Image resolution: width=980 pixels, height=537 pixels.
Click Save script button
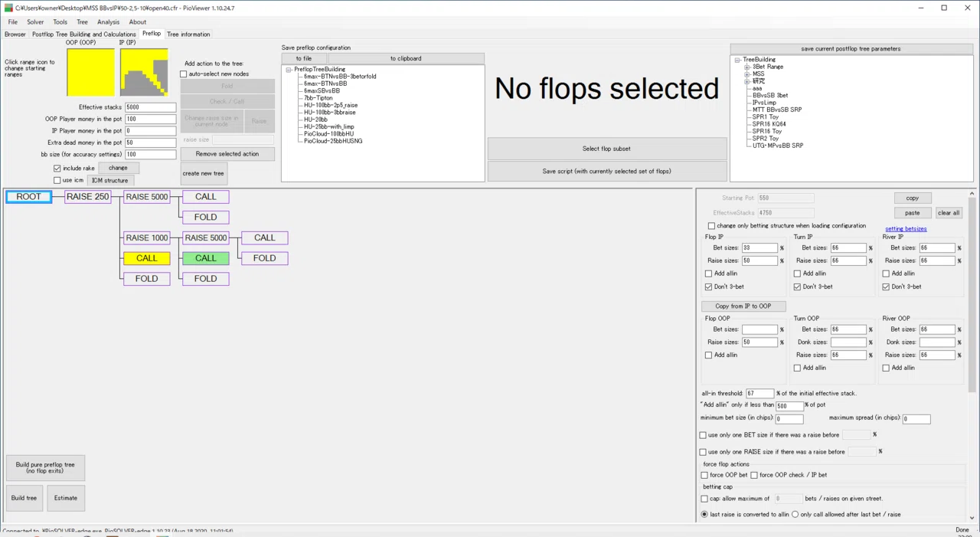[606, 171]
